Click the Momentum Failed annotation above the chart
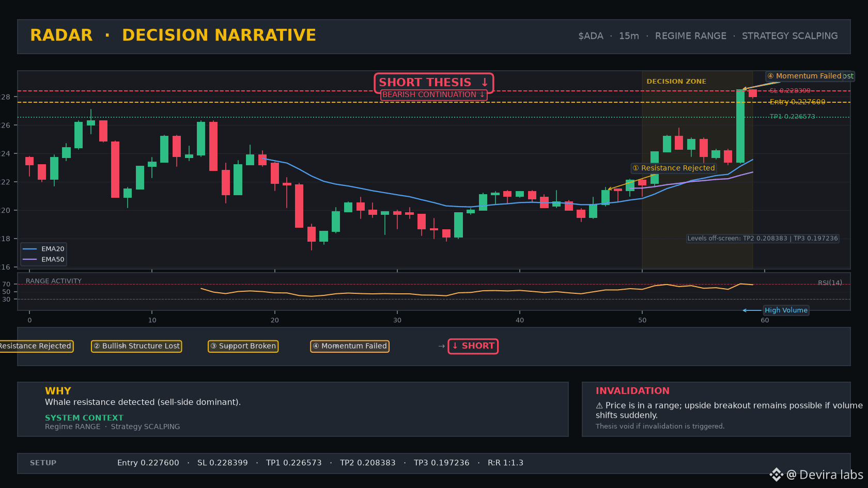The height and width of the screenshot is (488, 868). click(804, 76)
